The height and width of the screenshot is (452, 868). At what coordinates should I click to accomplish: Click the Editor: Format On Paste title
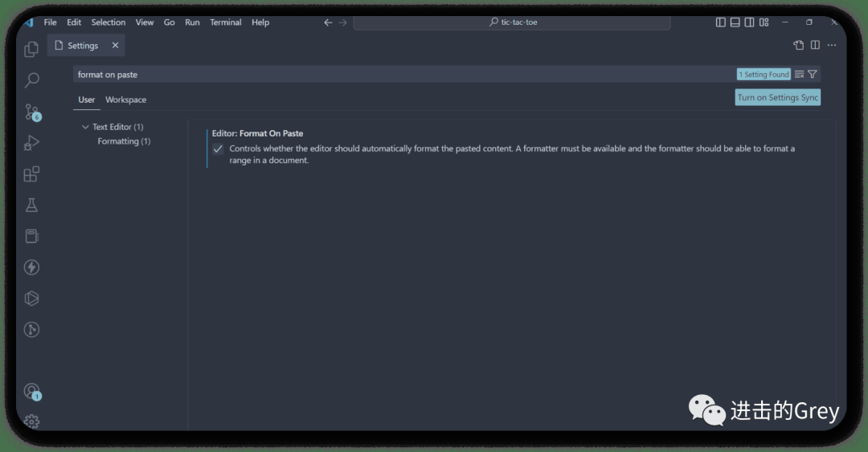[257, 133]
